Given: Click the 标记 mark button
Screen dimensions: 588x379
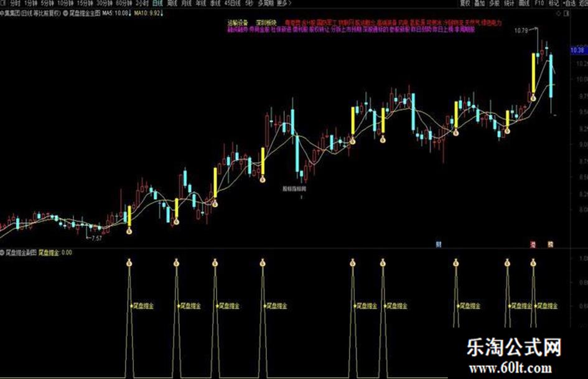Looking at the screenshot, I should pyautogui.click(x=554, y=3).
